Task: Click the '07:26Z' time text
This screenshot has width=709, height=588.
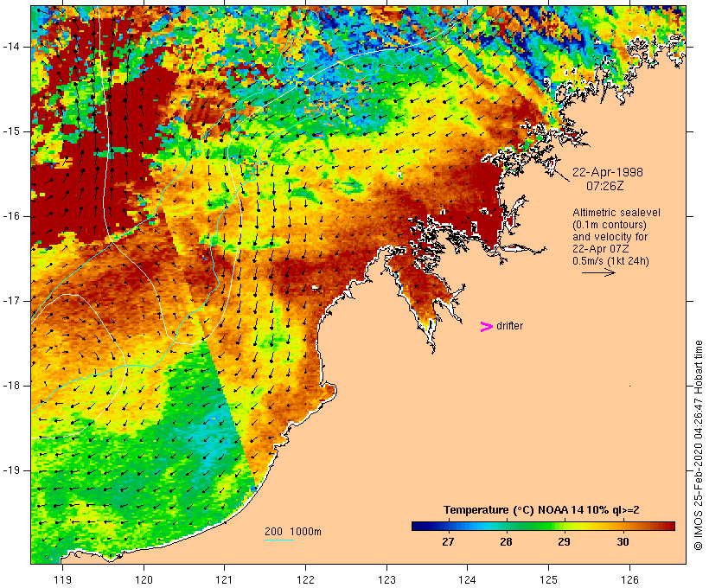Action: (604, 186)
